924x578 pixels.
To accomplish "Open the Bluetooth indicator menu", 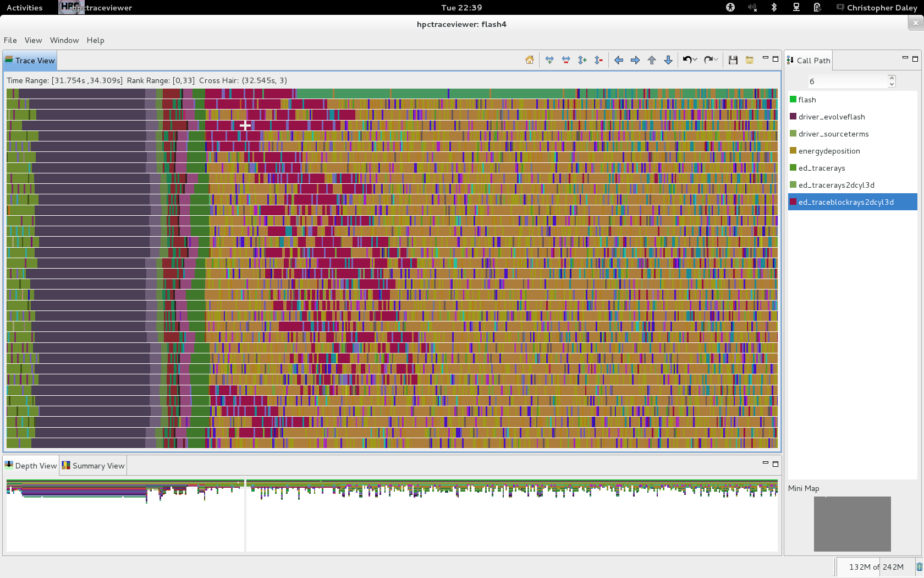I will tap(774, 8).
